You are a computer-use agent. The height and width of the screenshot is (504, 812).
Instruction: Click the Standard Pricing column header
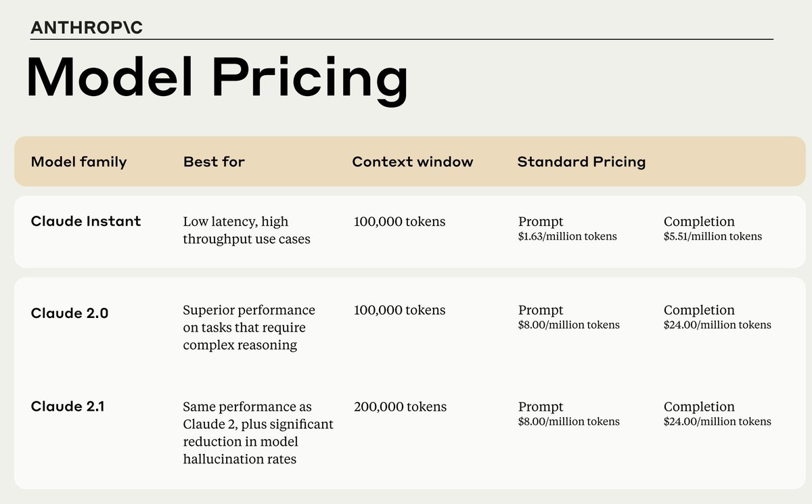581,162
